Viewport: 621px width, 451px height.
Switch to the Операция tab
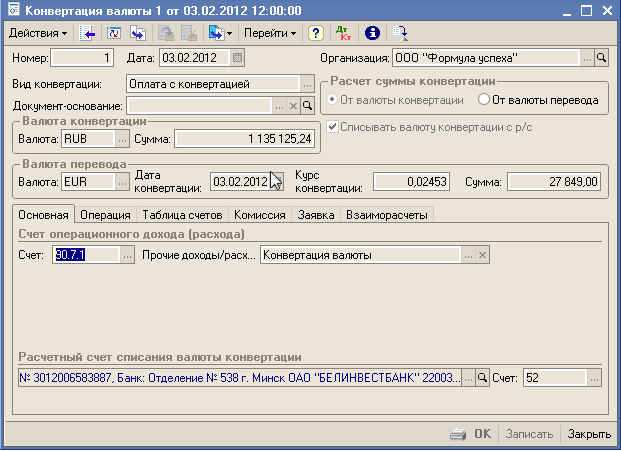[x=105, y=215]
